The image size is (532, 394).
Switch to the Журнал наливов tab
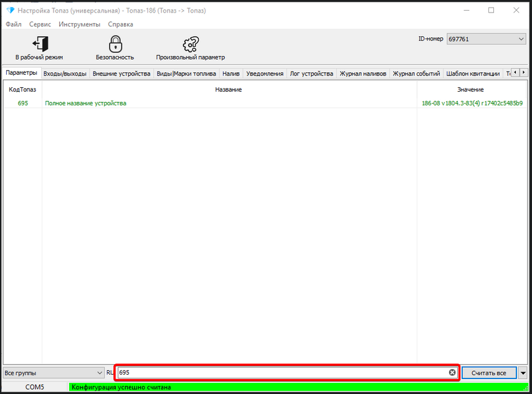pyautogui.click(x=363, y=74)
